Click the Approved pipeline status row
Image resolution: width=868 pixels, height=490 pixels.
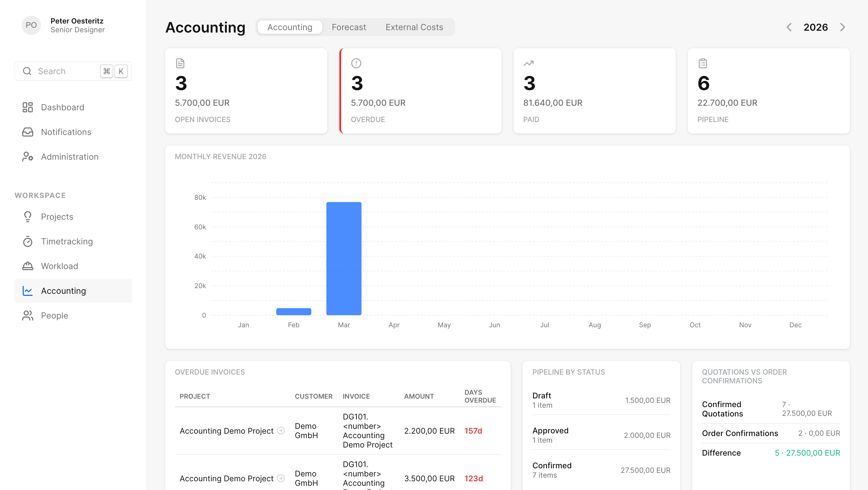coord(601,435)
